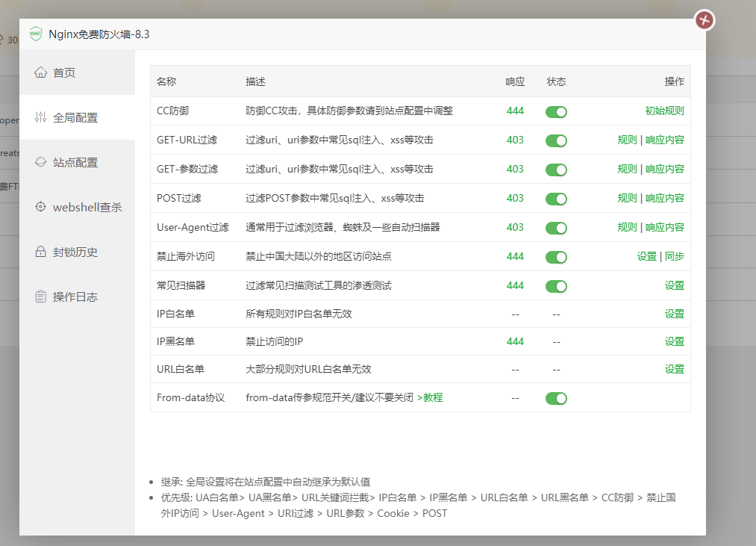Disable the 禁止海外访问 toggle
Viewport: 756px width, 546px height.
(x=556, y=256)
